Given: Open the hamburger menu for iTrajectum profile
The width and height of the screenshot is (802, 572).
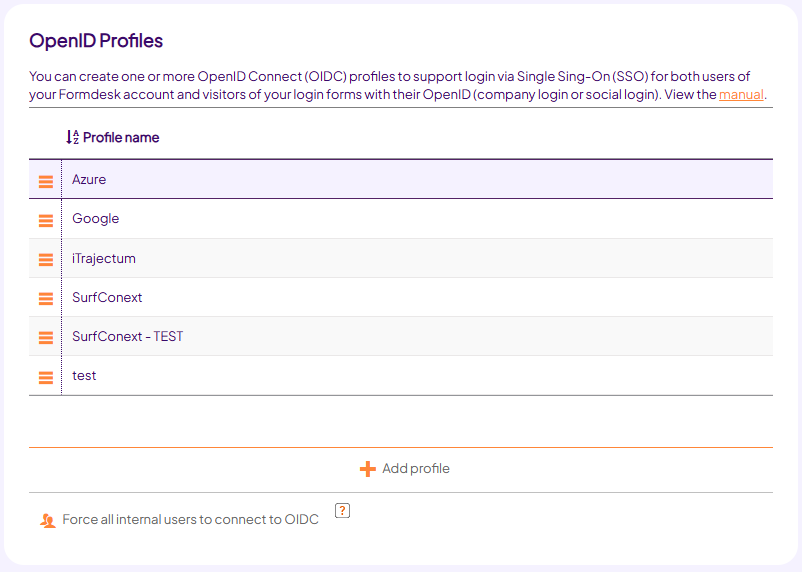Looking at the screenshot, I should [x=46, y=259].
